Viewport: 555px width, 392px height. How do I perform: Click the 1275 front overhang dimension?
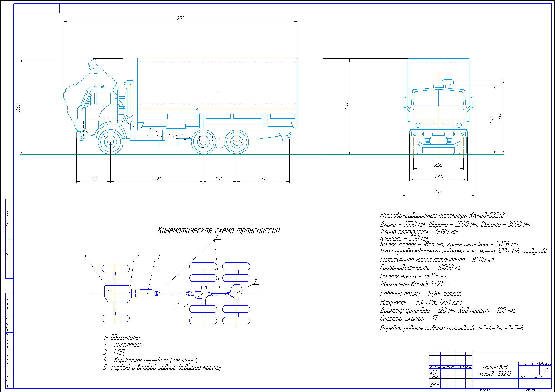94,178
